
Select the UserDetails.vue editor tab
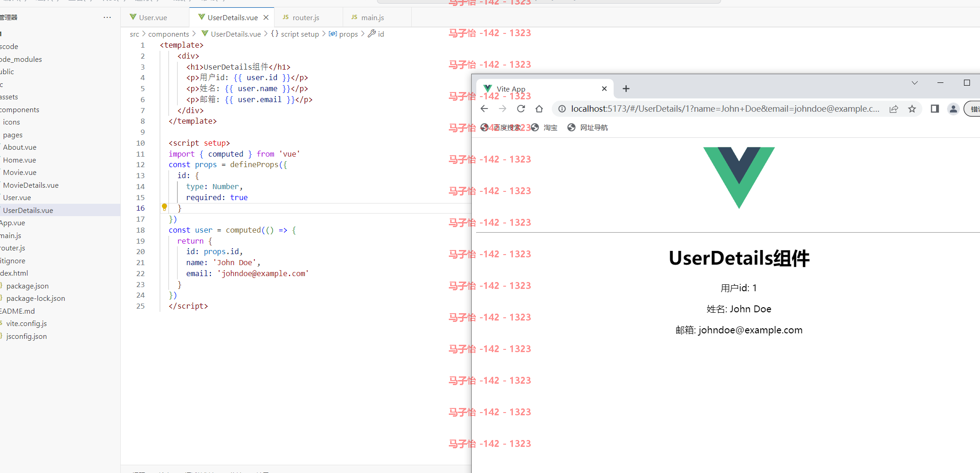[232, 17]
